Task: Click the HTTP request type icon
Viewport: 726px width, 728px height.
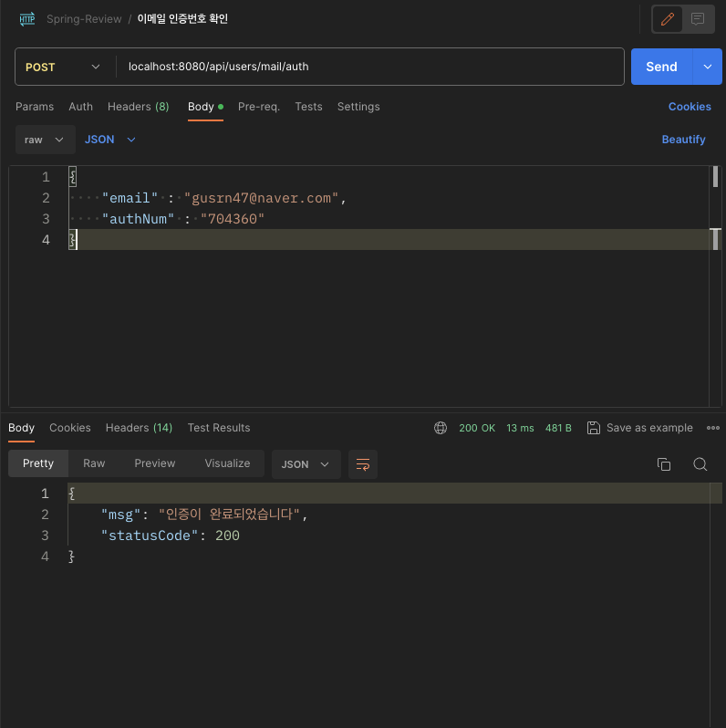Action: coord(27,19)
